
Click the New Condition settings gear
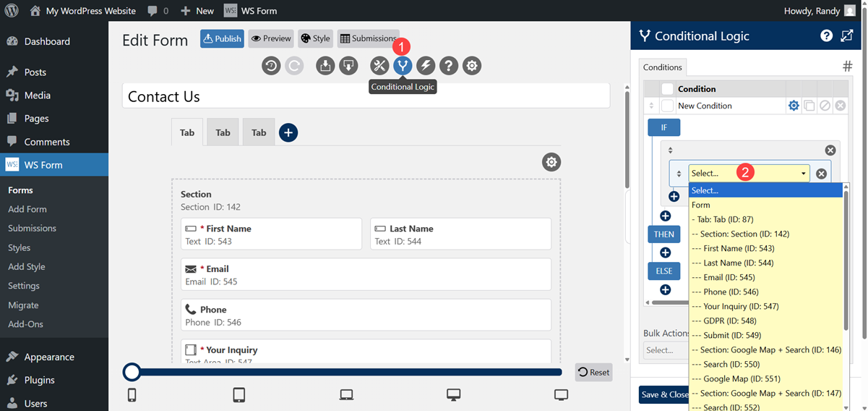[x=794, y=106]
